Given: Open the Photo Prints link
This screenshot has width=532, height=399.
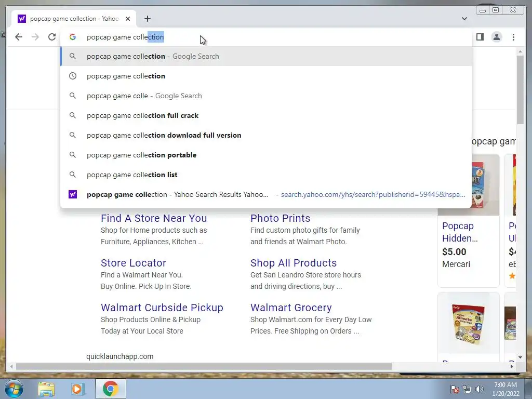Looking at the screenshot, I should tap(280, 218).
